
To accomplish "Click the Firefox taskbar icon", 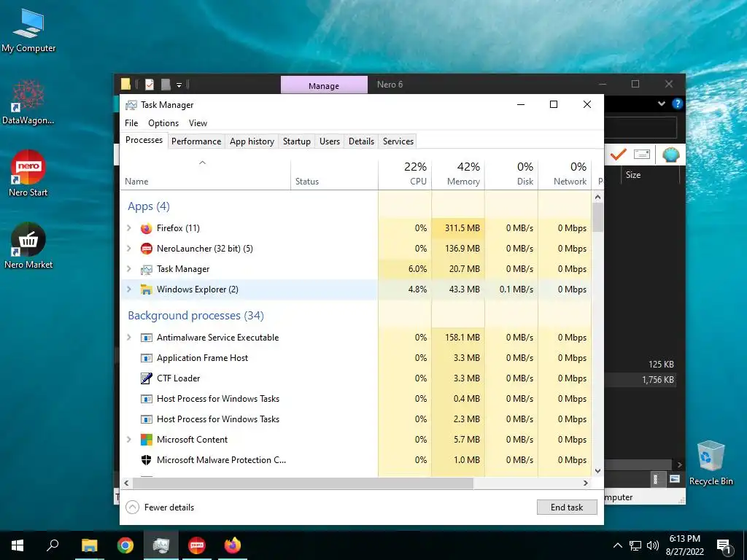I will (233, 545).
